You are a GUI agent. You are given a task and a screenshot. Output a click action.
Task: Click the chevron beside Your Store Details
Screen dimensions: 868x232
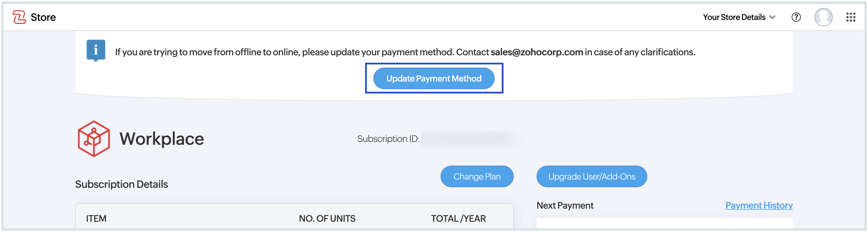tap(773, 17)
